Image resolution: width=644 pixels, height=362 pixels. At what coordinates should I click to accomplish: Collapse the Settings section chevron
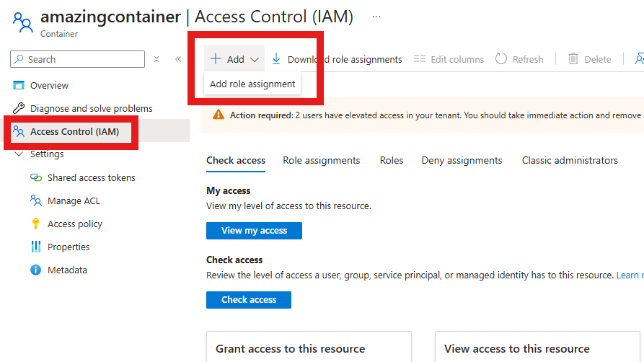point(19,154)
